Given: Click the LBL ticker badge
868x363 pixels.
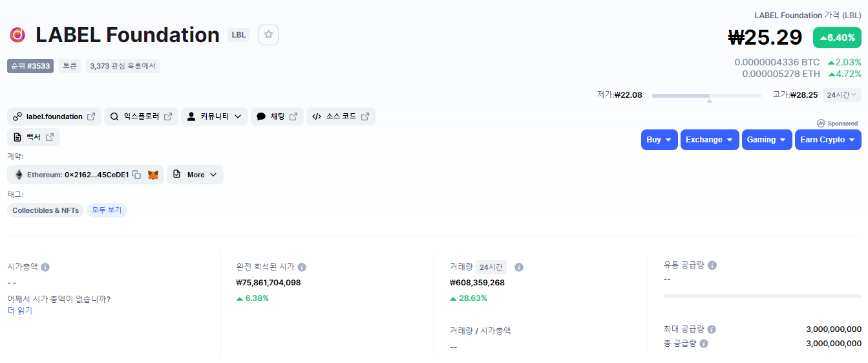Looking at the screenshot, I should (238, 35).
